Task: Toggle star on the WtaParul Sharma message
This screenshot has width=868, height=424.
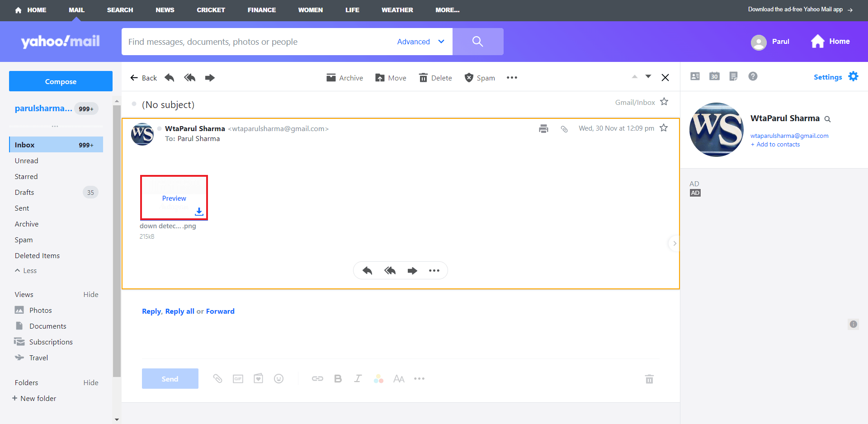Action: pos(664,128)
